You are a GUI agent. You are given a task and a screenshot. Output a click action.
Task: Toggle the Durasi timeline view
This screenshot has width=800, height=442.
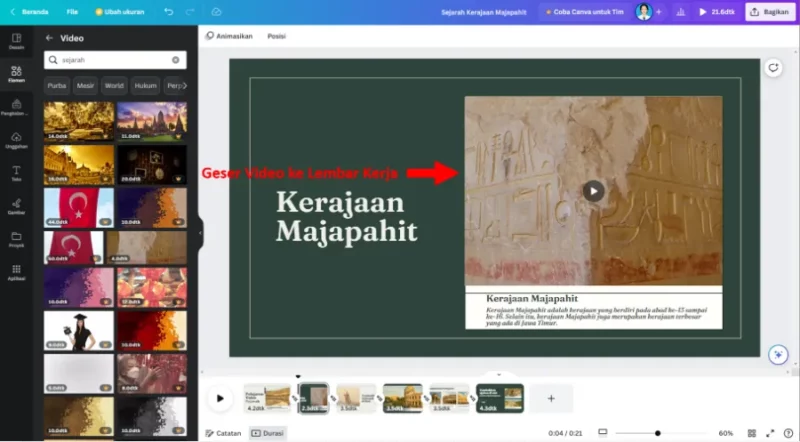(x=267, y=433)
